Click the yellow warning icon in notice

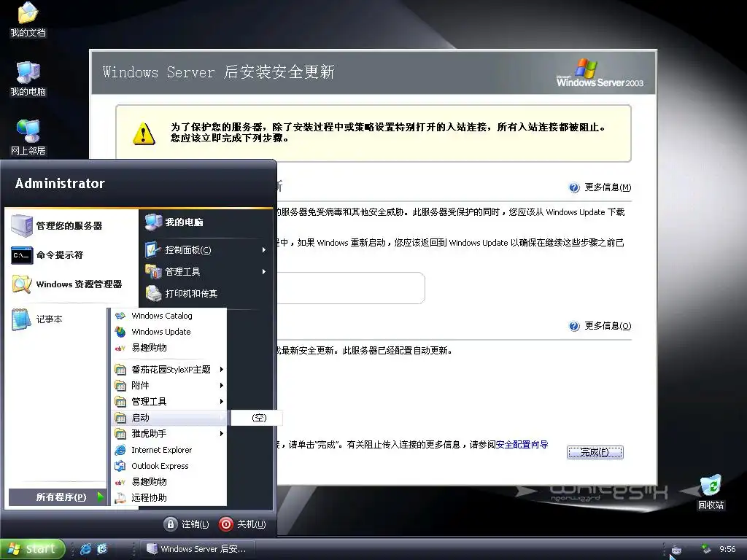point(144,134)
